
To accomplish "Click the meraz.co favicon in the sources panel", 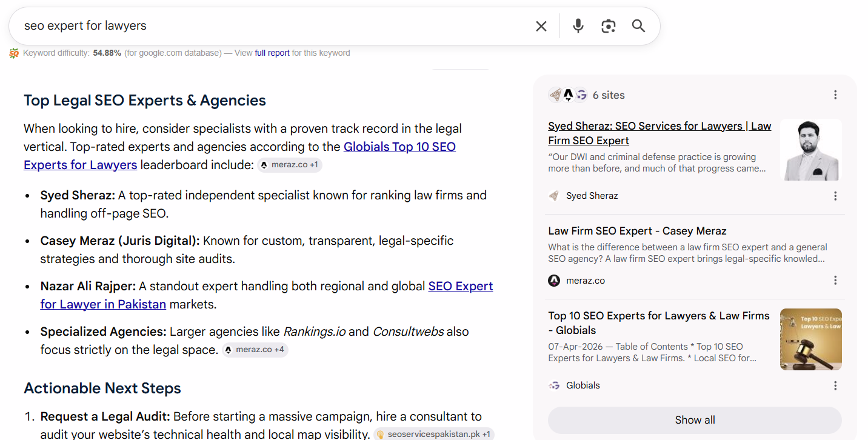I will (x=554, y=281).
